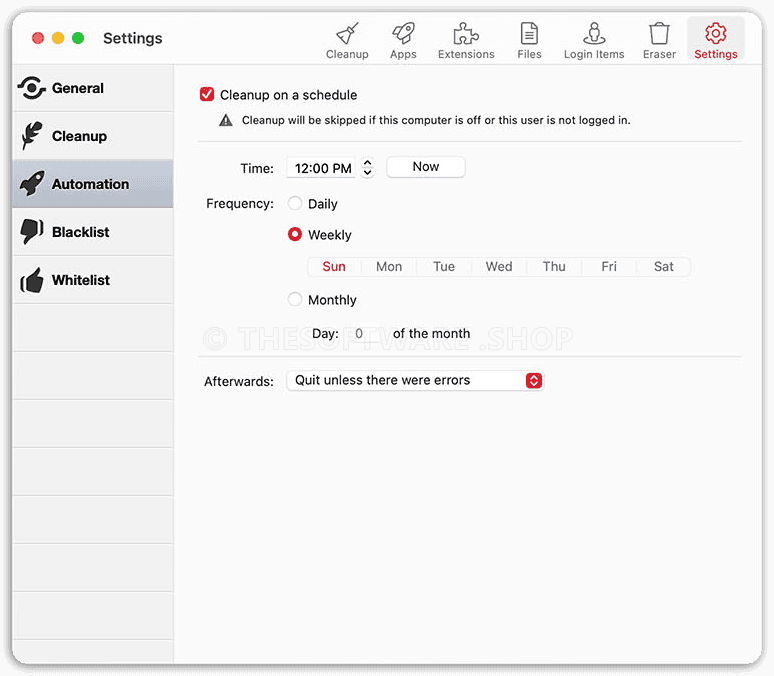Toggle Thu in the weekday selector
The width and height of the screenshot is (774, 676).
click(x=554, y=267)
